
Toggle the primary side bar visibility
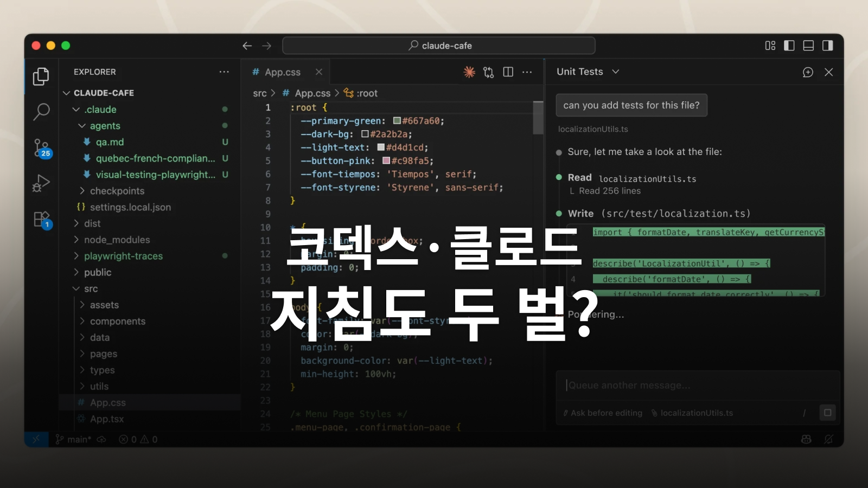coord(789,46)
